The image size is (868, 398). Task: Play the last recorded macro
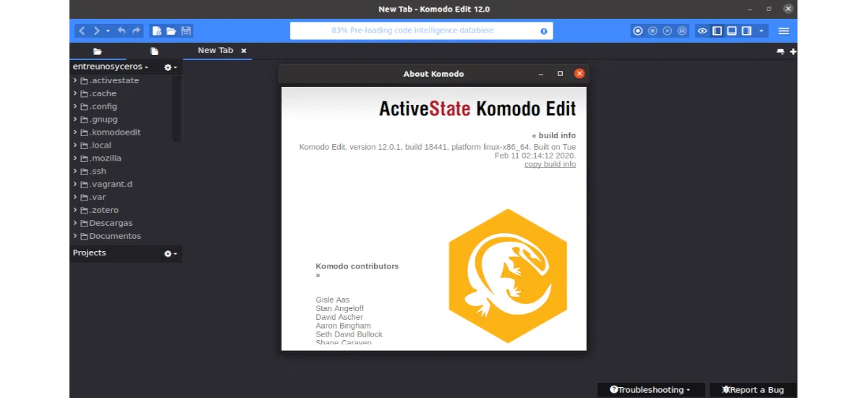[667, 31]
